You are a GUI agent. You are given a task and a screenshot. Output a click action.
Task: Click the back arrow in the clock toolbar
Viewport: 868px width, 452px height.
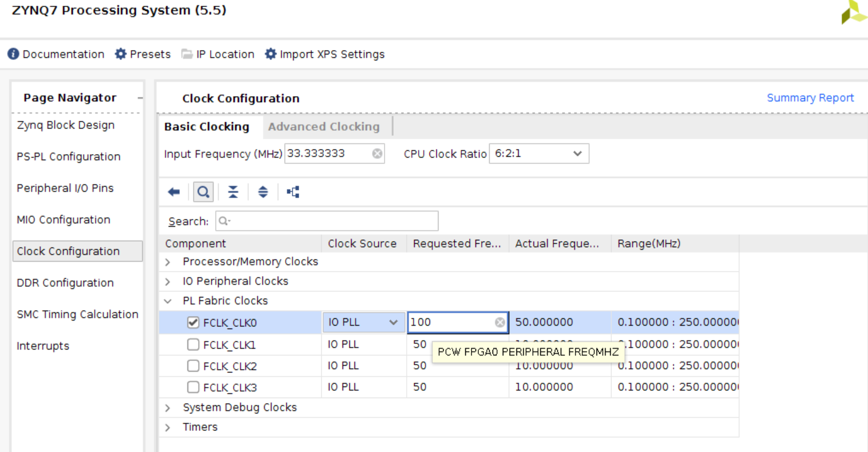(174, 192)
